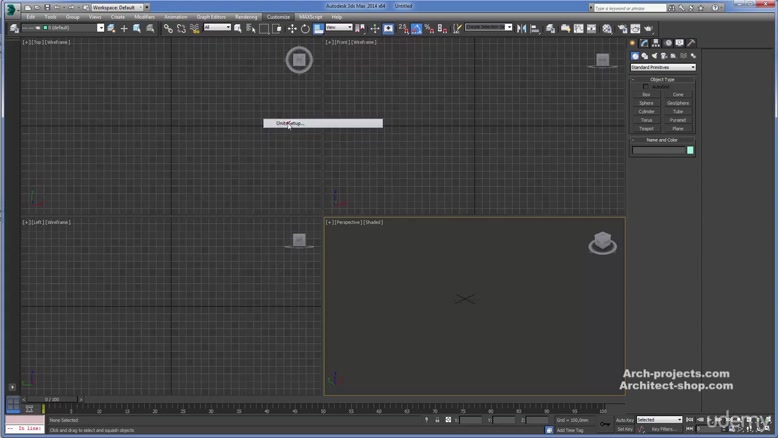This screenshot has width=778, height=438.
Task: Open the Modify panel tab icon
Action: pyautogui.click(x=644, y=43)
